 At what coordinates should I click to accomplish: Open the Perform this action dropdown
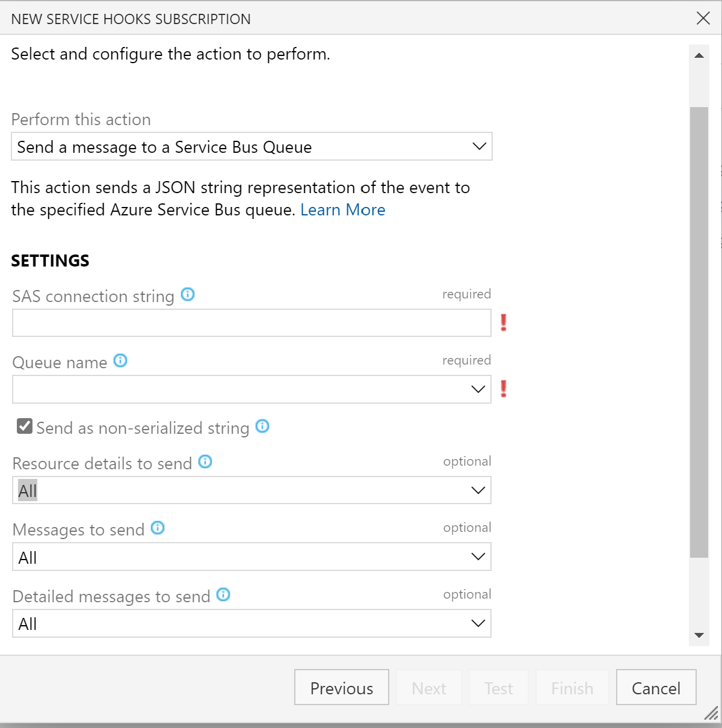pos(251,146)
